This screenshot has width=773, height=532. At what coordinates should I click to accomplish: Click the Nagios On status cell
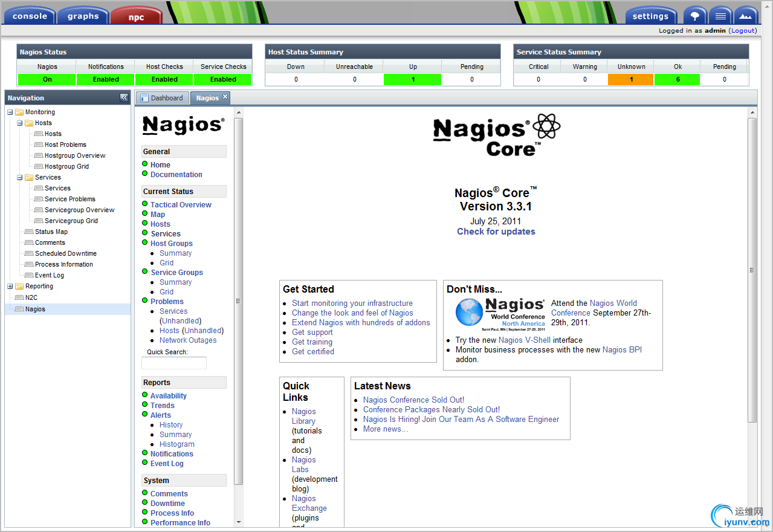pyautogui.click(x=47, y=79)
